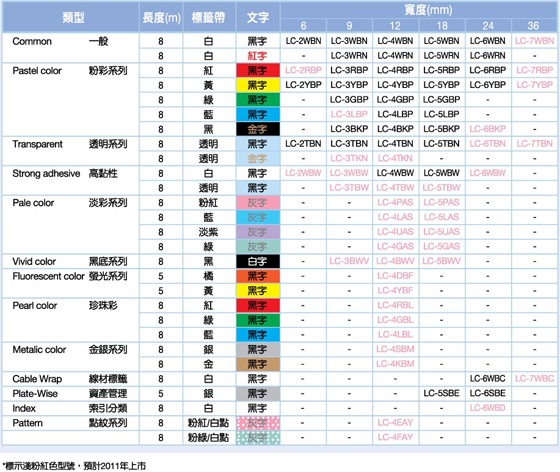Screen dimensions: 560x472
Task: Click the red swatch in Pastel color row
Action: click(x=258, y=70)
